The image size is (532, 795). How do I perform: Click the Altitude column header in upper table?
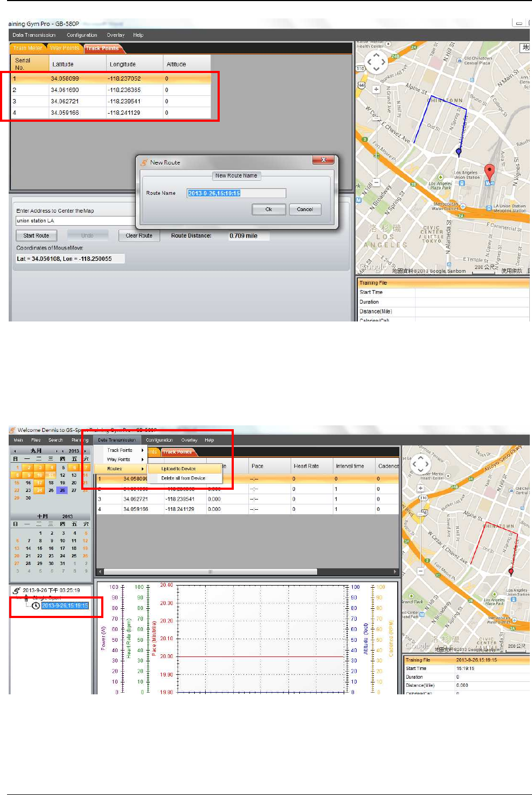coord(187,64)
